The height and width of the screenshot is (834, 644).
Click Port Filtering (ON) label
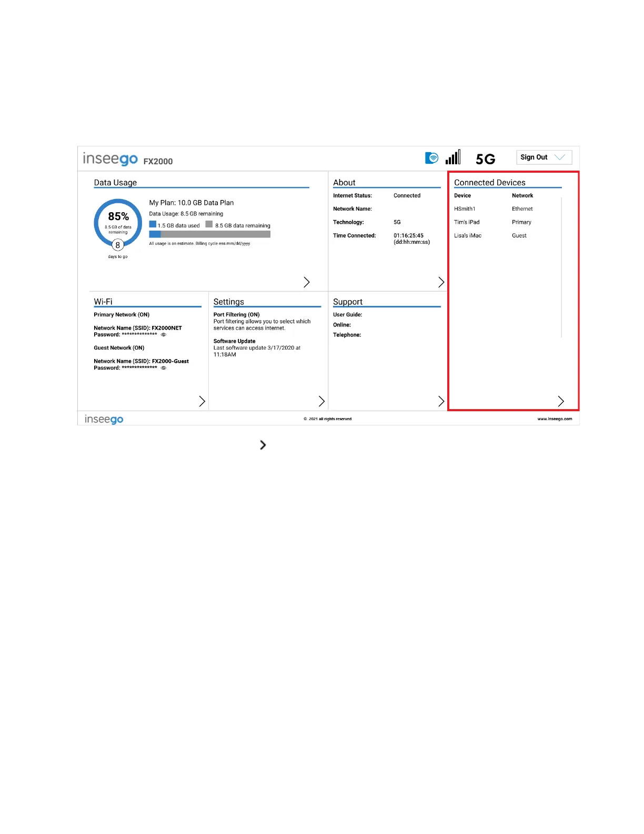pyautogui.click(x=236, y=315)
